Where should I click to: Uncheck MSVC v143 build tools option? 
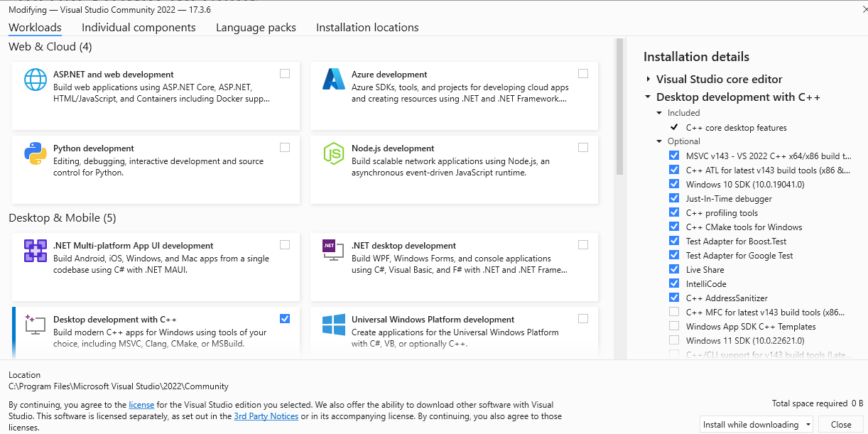(674, 156)
